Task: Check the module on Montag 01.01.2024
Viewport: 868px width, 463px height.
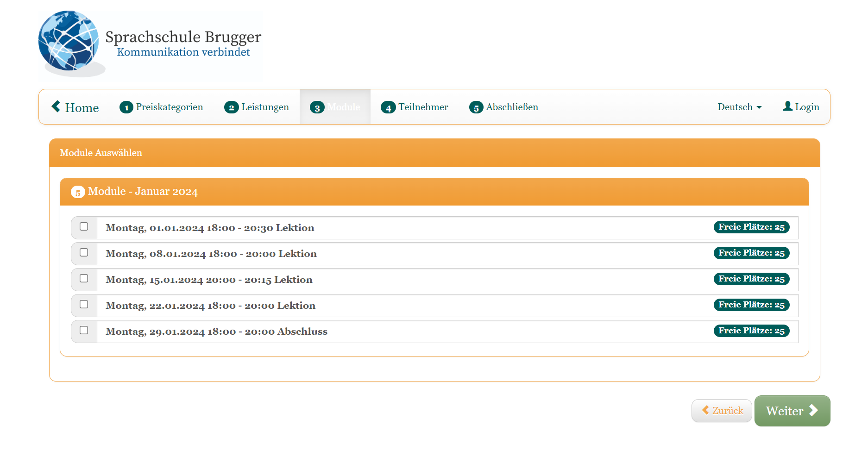Action: click(x=84, y=227)
